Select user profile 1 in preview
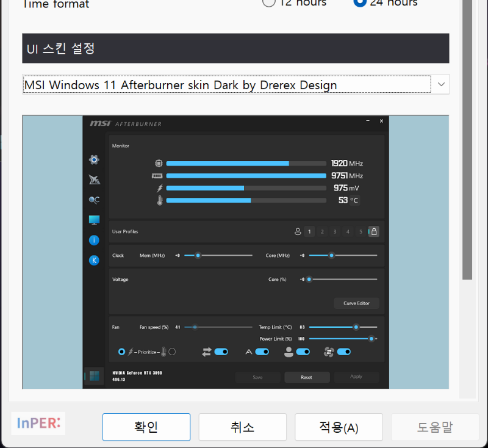 (309, 231)
